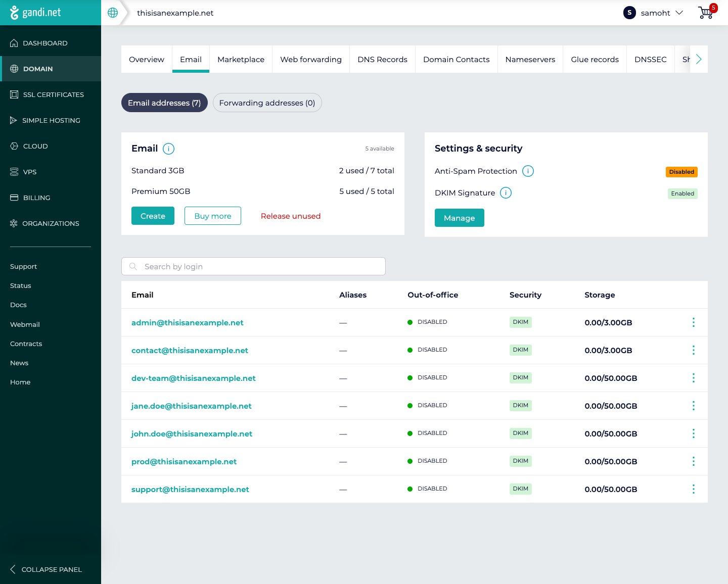Show Anti-Spam Protection info tooltip
Viewport: 728px width, 584px height.
click(528, 171)
